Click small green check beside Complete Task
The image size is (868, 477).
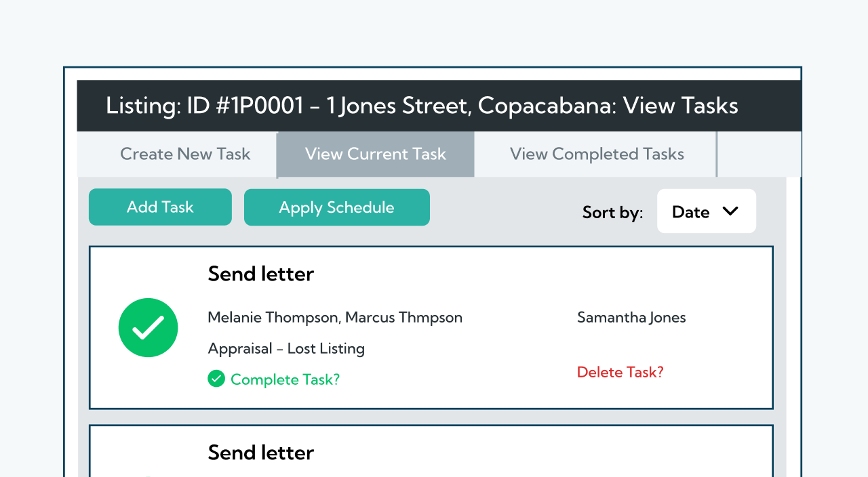coord(216,379)
